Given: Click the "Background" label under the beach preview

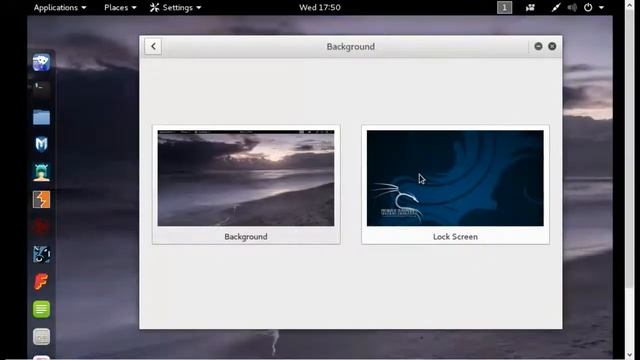Looking at the screenshot, I should pos(246,237).
